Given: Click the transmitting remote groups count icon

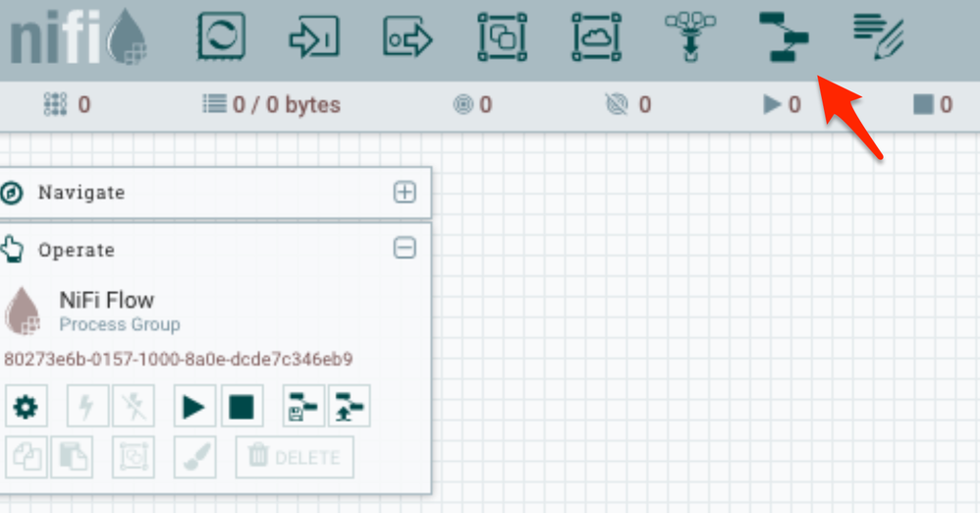Looking at the screenshot, I should click(x=463, y=104).
